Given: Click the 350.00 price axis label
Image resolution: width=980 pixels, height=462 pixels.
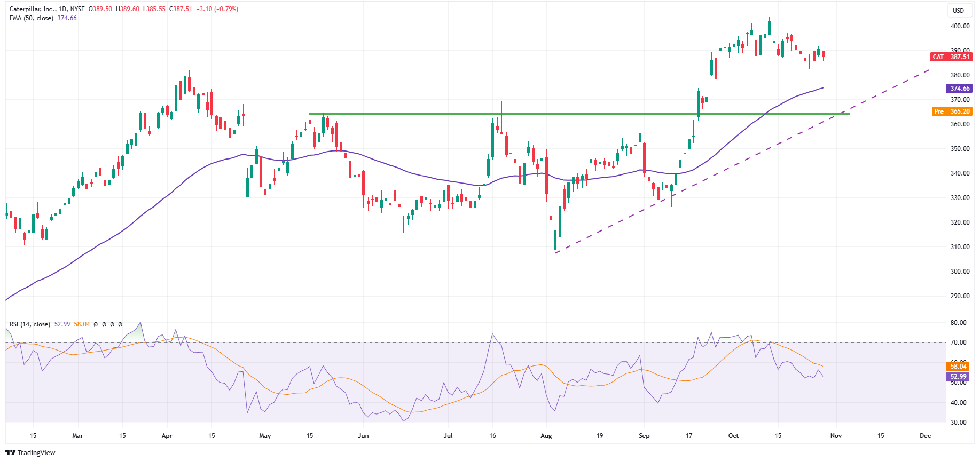Looking at the screenshot, I should coord(960,149).
